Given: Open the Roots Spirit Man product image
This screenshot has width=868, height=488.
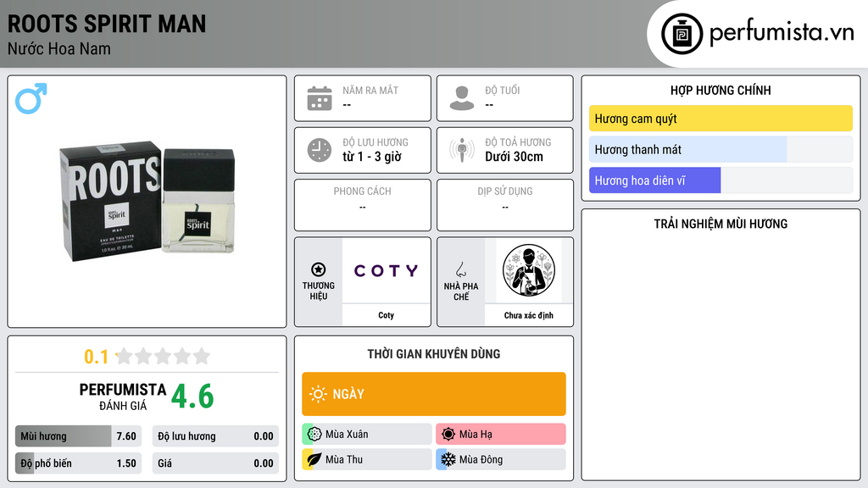Looking at the screenshot, I should [x=147, y=202].
